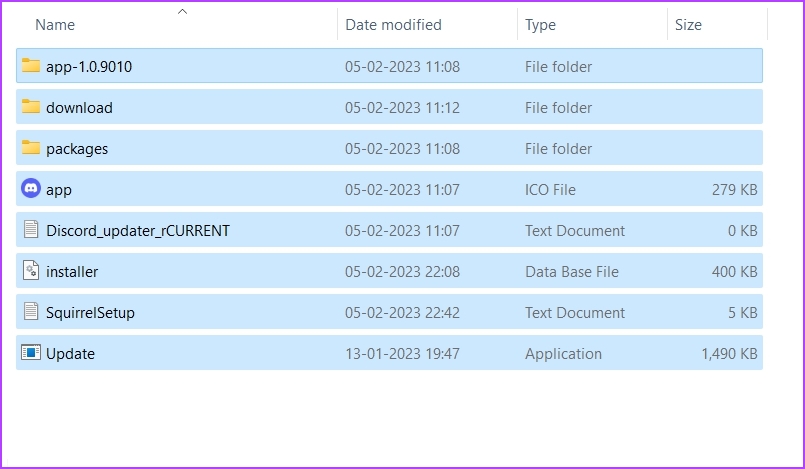805x469 pixels.
Task: Sort by the Size column header
Action: click(x=688, y=25)
